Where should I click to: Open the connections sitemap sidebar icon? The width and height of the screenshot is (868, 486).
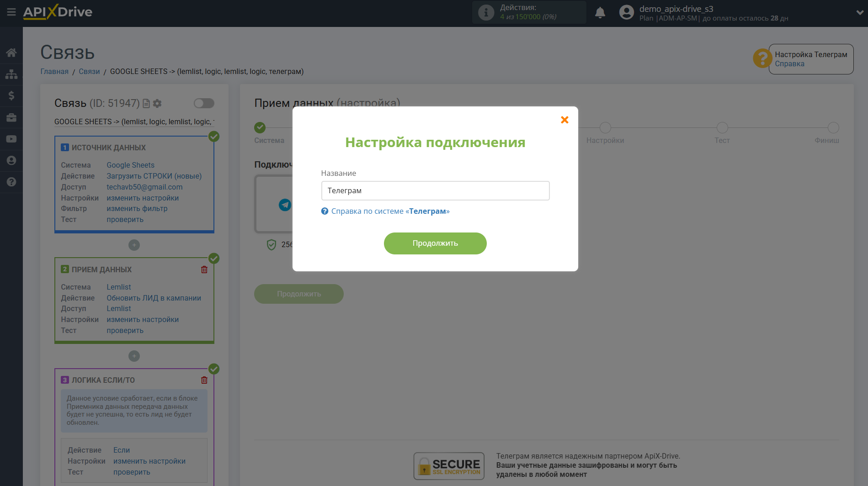click(11, 74)
